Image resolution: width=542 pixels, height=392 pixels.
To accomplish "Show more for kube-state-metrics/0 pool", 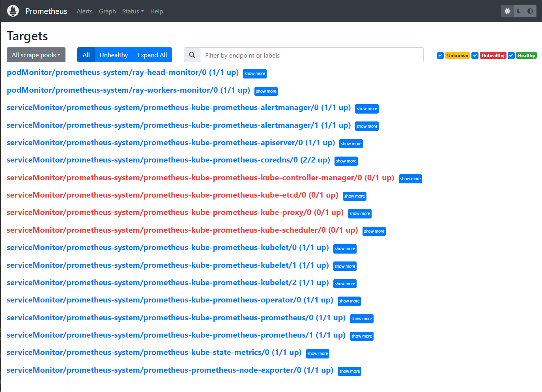I will click(318, 354).
